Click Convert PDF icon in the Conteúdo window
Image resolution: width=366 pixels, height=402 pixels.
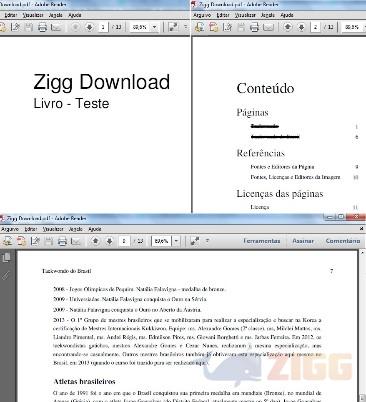(213, 27)
